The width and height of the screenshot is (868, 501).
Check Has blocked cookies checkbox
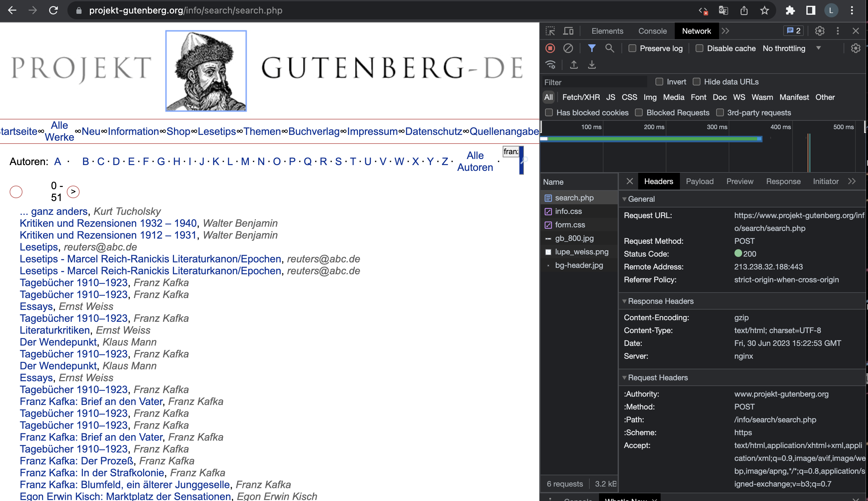[x=549, y=113]
